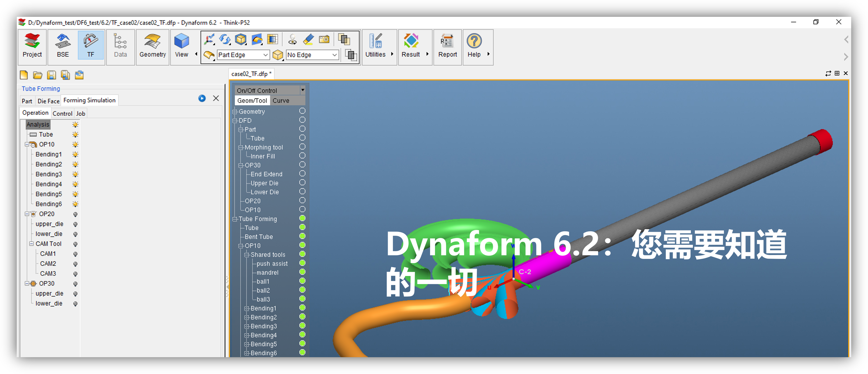868x374 pixels.
Task: Open the No Edge dropdown
Action: (334, 55)
